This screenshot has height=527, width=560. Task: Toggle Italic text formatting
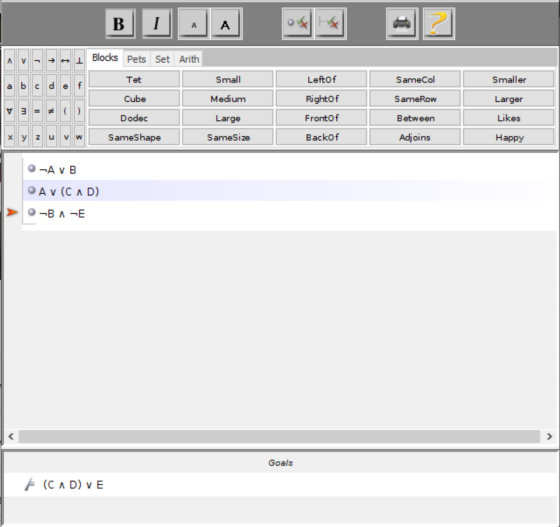tap(156, 24)
